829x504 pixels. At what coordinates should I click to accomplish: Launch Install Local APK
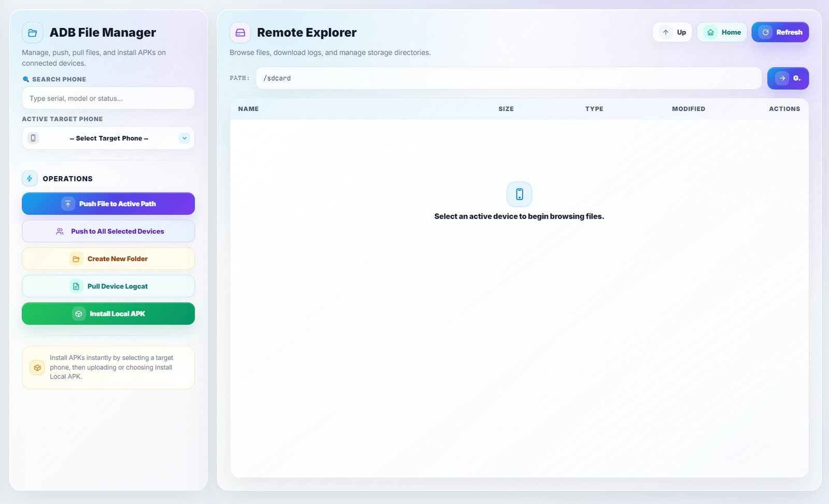click(108, 314)
